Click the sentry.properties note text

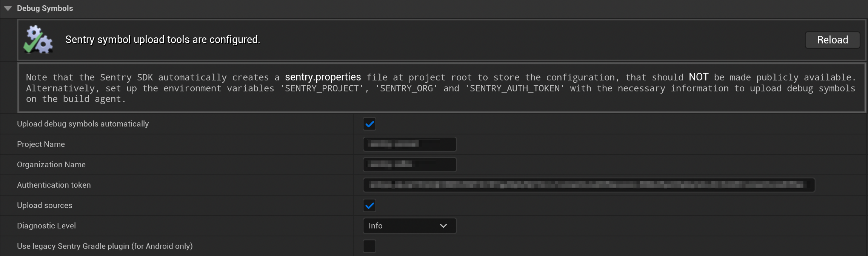pyautogui.click(x=323, y=77)
